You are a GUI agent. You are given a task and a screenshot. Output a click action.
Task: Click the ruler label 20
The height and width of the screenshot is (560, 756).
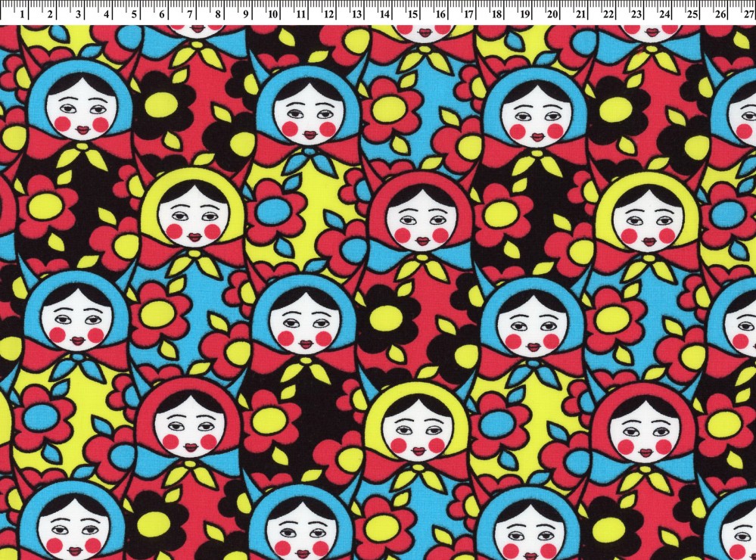pyautogui.click(x=552, y=14)
